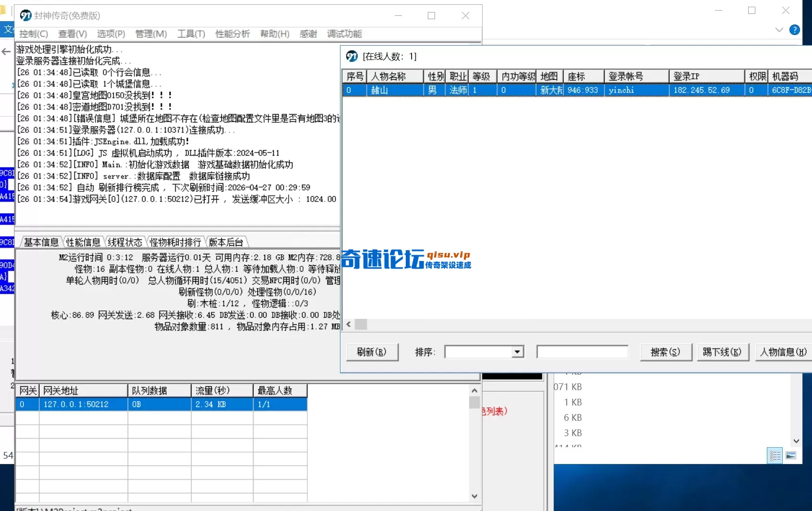This screenshot has width=812, height=511.
Task: Expand the chevron next to the help icon
Action: [778, 30]
